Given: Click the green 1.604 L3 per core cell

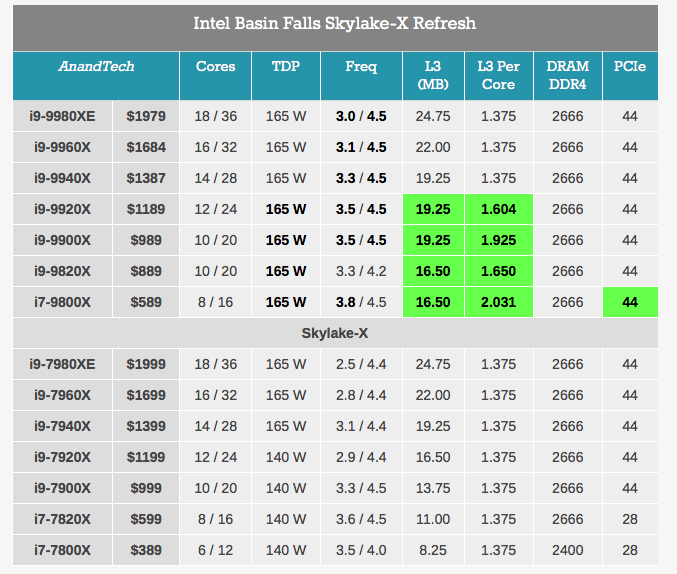Looking at the screenshot, I should (499, 209).
